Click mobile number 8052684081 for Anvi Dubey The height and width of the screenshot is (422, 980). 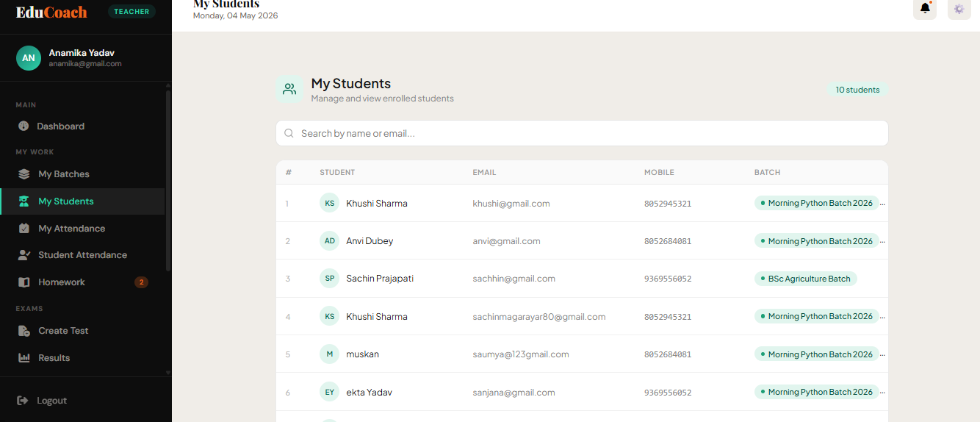click(x=668, y=241)
